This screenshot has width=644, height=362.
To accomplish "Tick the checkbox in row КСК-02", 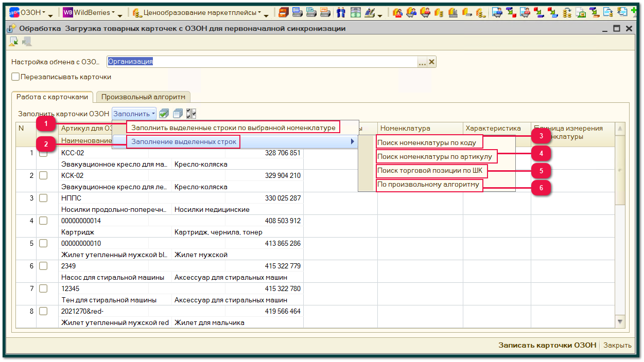I will pos(44,175).
